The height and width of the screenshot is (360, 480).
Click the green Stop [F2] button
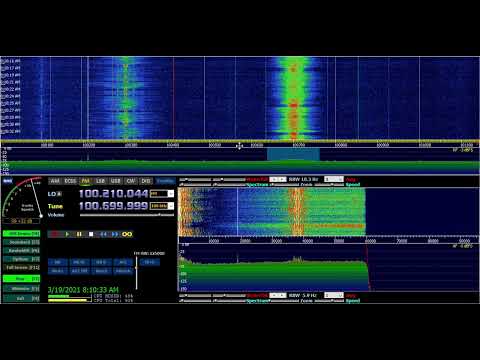(x=22, y=279)
